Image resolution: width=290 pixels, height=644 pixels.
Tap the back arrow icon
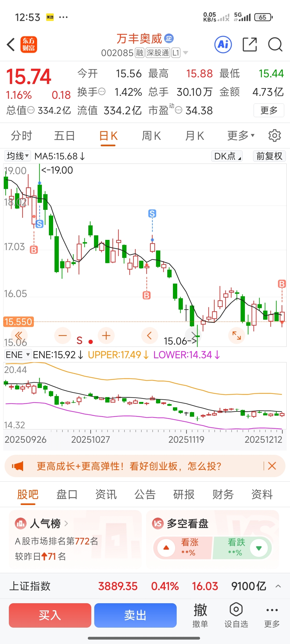[11, 45]
